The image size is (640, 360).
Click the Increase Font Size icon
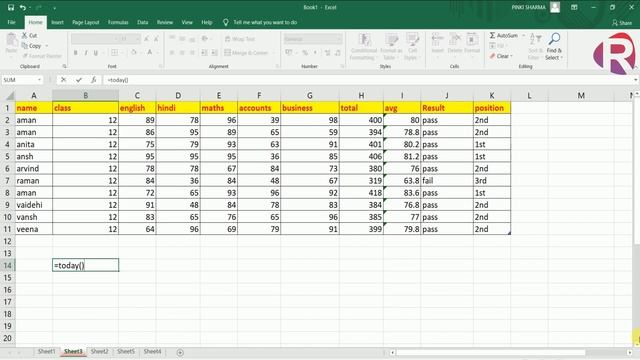[146, 39]
